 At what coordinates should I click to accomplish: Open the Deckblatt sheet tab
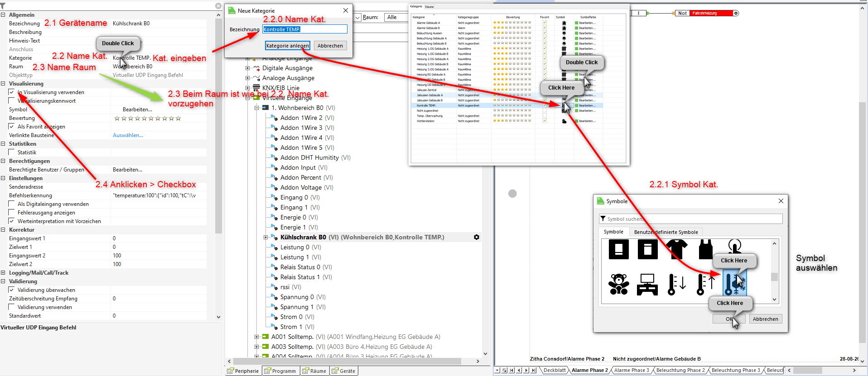tap(555, 370)
